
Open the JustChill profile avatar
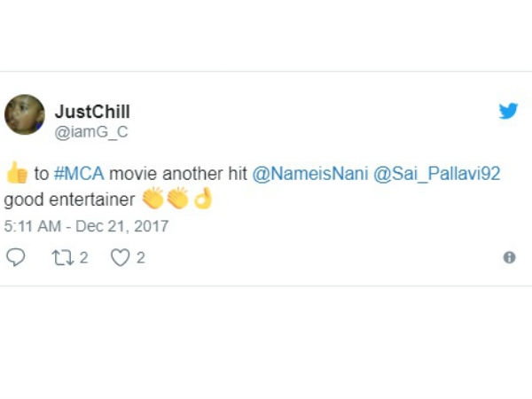pyautogui.click(x=24, y=115)
